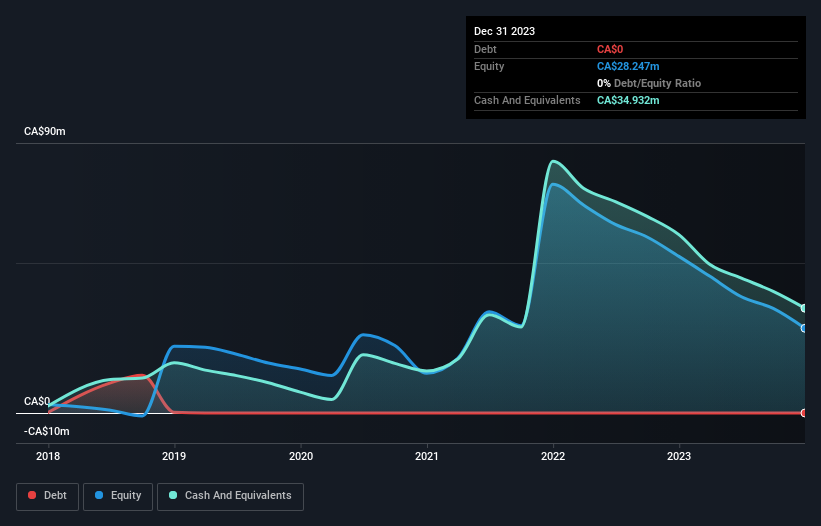Click the 2022 x-axis label

(553, 456)
